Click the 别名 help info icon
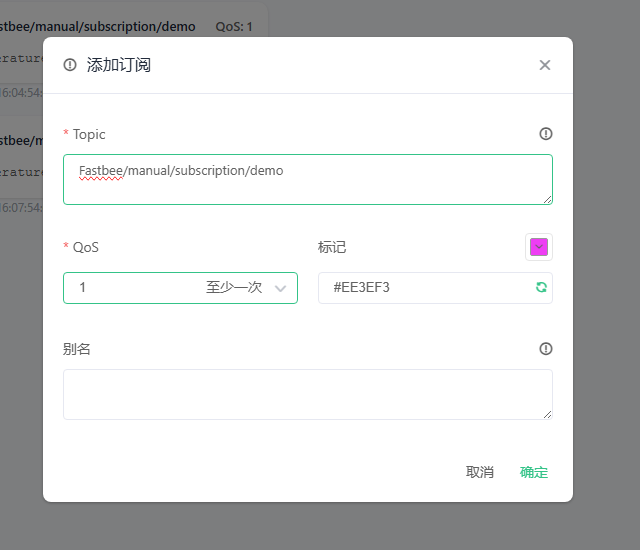 click(546, 349)
